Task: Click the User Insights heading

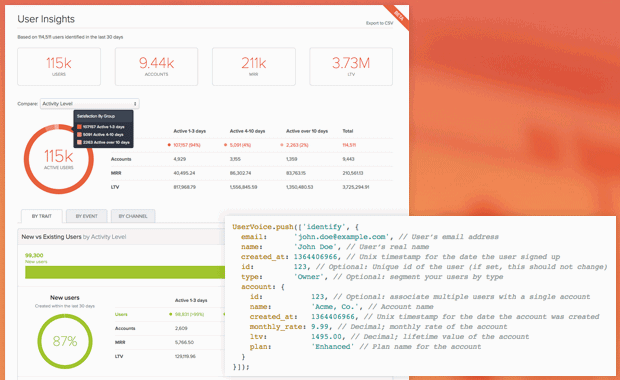Action: coord(46,19)
